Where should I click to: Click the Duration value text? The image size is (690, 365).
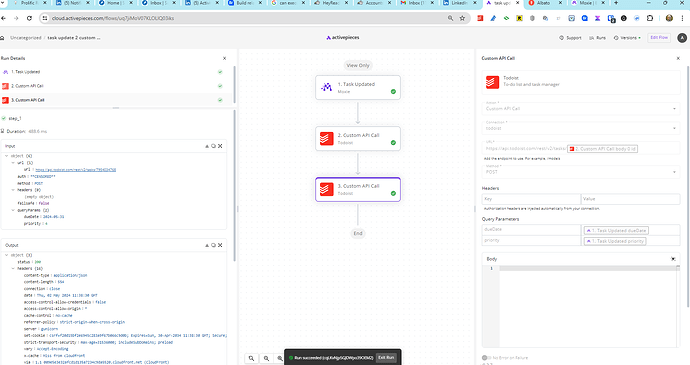37,131
